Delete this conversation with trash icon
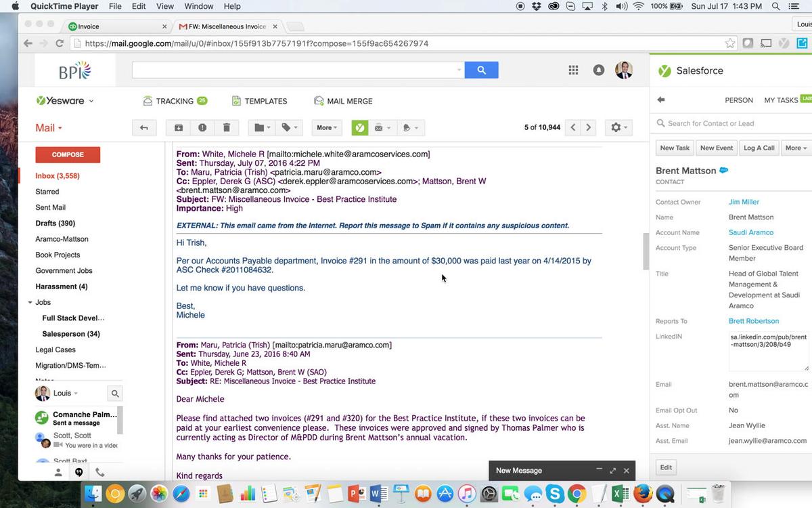This screenshot has height=508, width=812. click(x=227, y=127)
